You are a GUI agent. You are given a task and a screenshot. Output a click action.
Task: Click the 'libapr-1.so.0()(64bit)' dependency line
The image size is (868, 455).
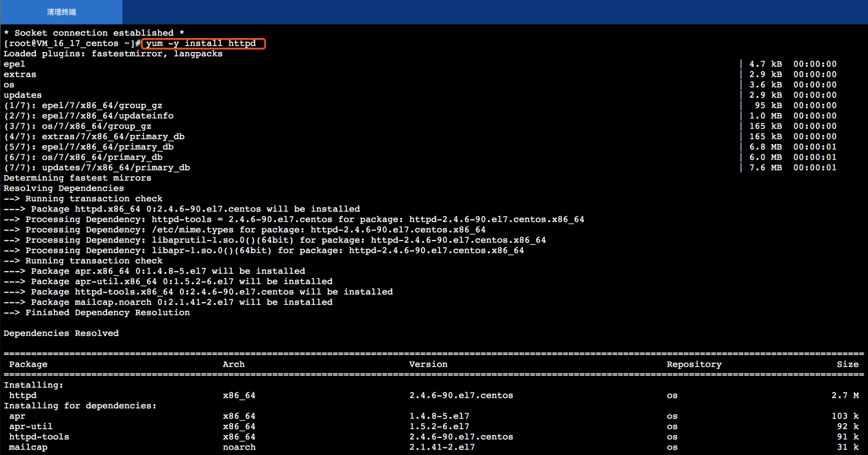[264, 250]
